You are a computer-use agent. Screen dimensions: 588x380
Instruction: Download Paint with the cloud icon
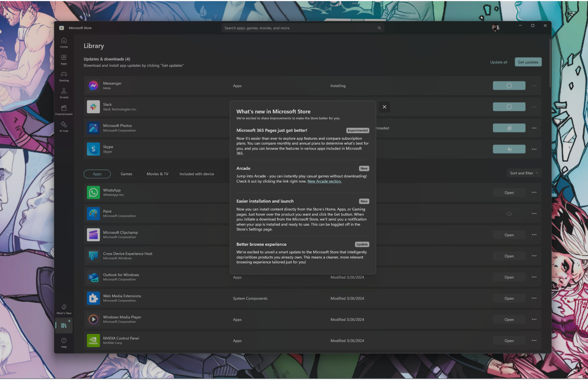click(x=509, y=214)
